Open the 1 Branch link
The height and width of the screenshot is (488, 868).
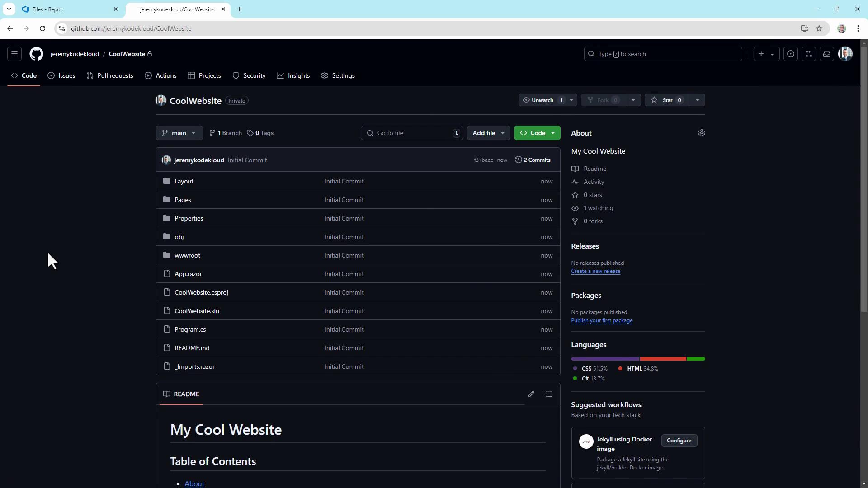click(x=226, y=133)
